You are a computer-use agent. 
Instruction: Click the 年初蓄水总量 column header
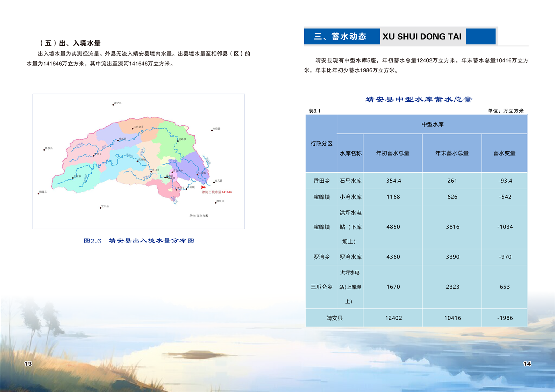coord(392,153)
